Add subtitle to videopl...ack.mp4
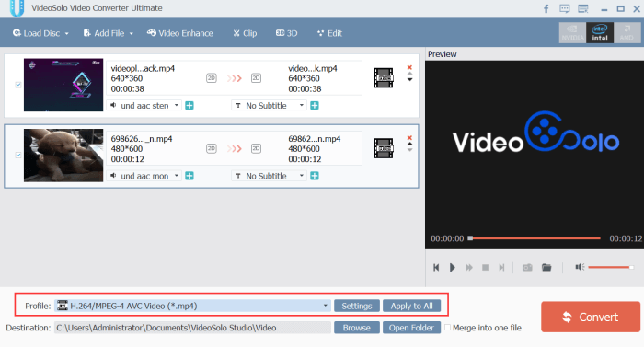The width and height of the screenshot is (644, 347). point(315,106)
